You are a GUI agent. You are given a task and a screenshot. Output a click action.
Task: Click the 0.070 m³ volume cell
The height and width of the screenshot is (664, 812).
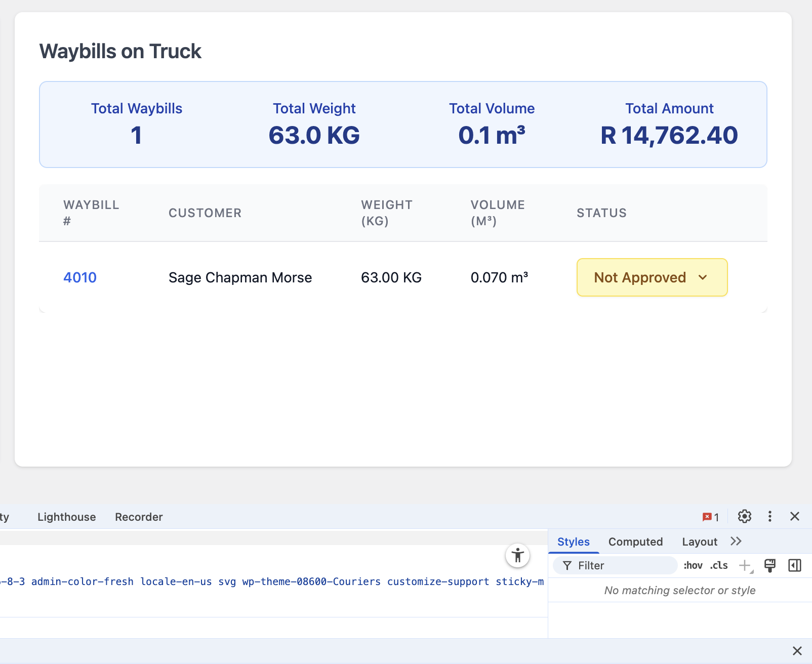[x=499, y=277]
